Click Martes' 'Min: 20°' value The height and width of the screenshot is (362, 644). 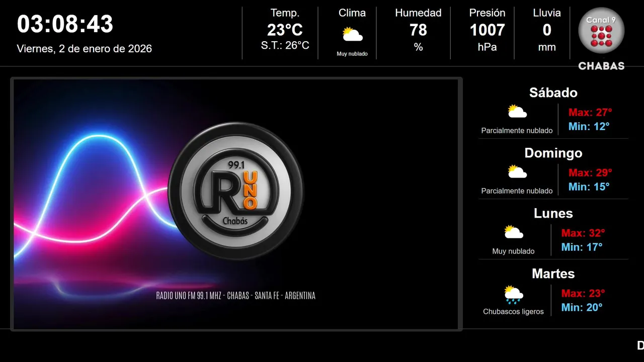point(582,307)
